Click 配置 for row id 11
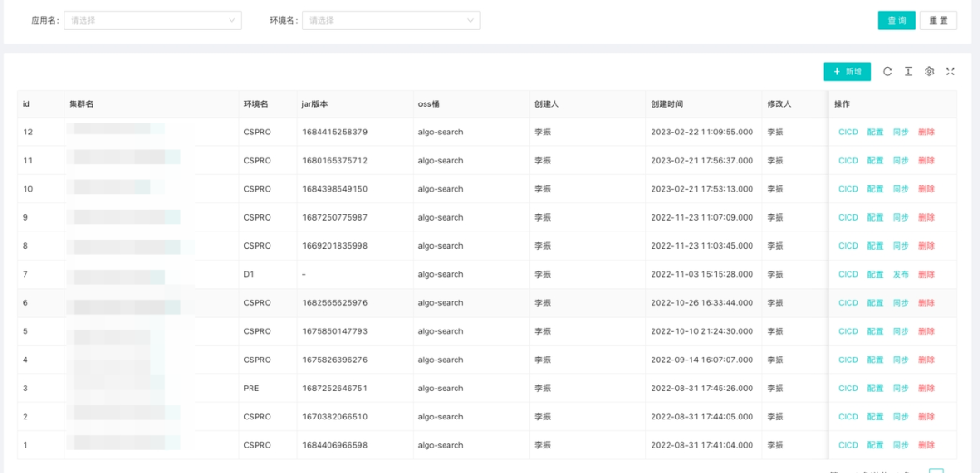The image size is (980, 473). pyautogui.click(x=875, y=161)
